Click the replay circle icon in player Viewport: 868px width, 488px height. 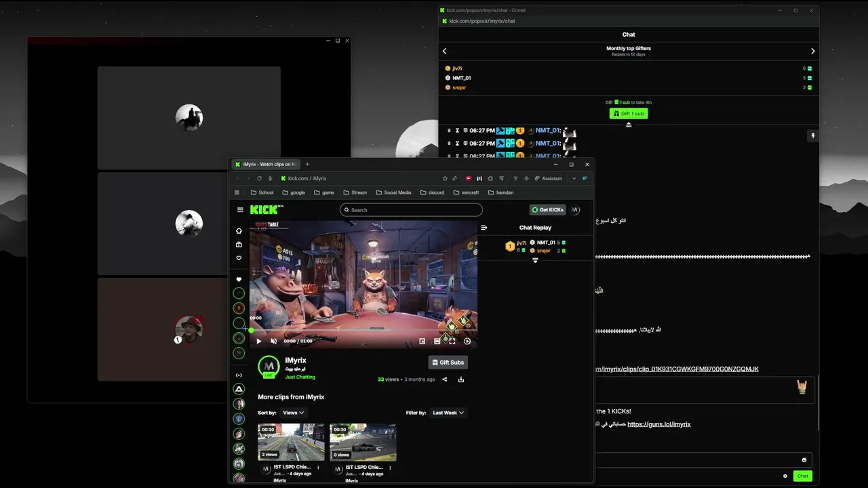pos(467,341)
